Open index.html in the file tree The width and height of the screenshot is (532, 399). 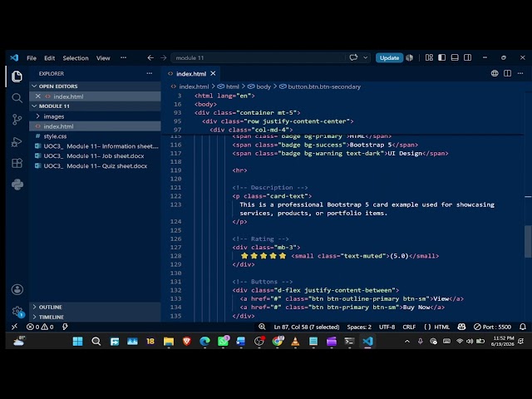click(95, 126)
